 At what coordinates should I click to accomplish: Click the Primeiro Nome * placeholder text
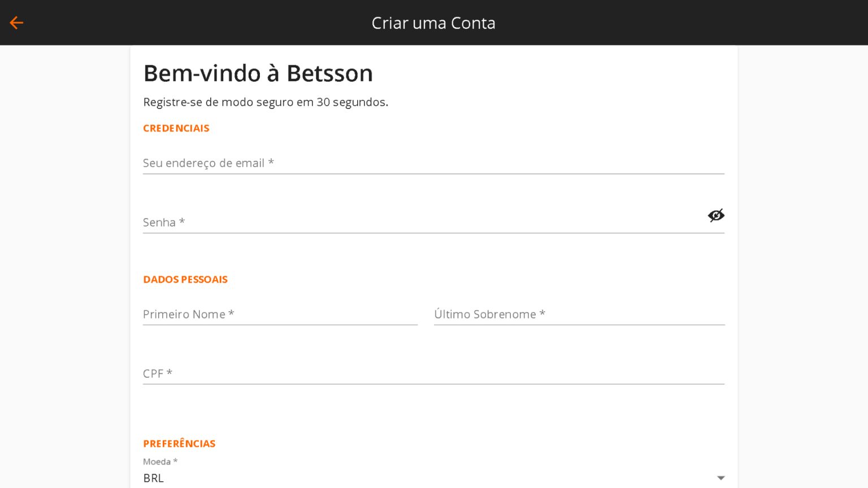pyautogui.click(x=188, y=314)
